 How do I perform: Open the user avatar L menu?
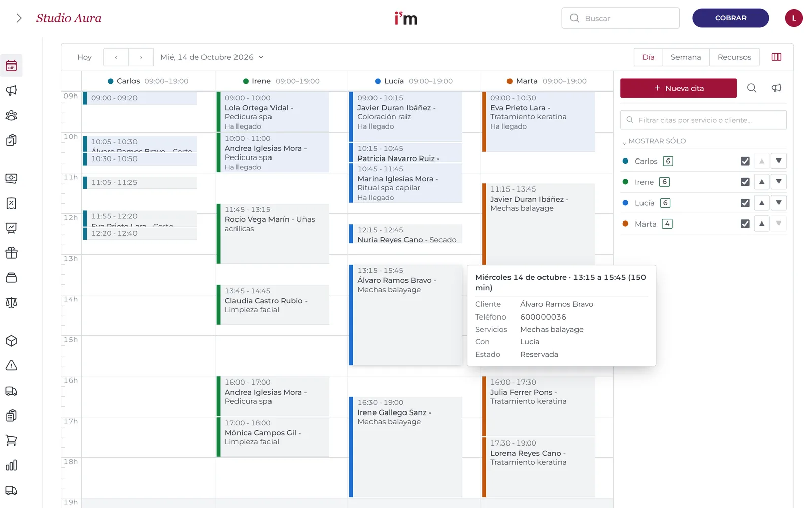[x=794, y=18]
